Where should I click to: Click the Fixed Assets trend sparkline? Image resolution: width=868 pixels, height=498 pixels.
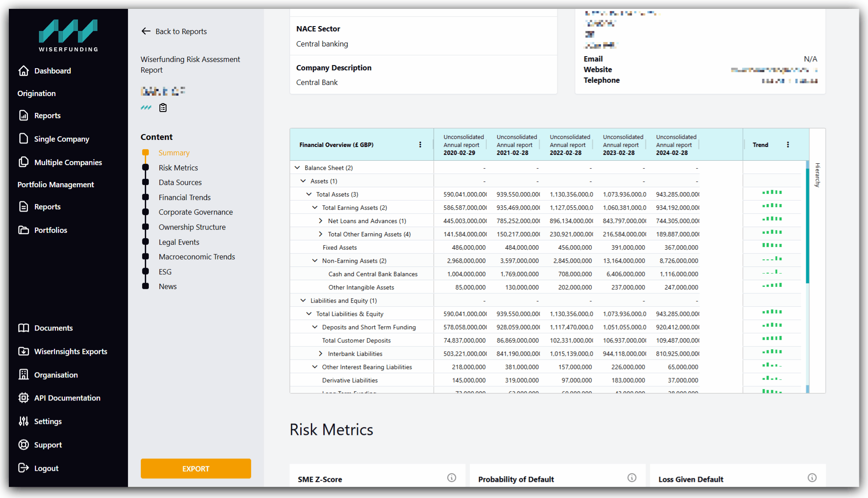[x=772, y=245]
